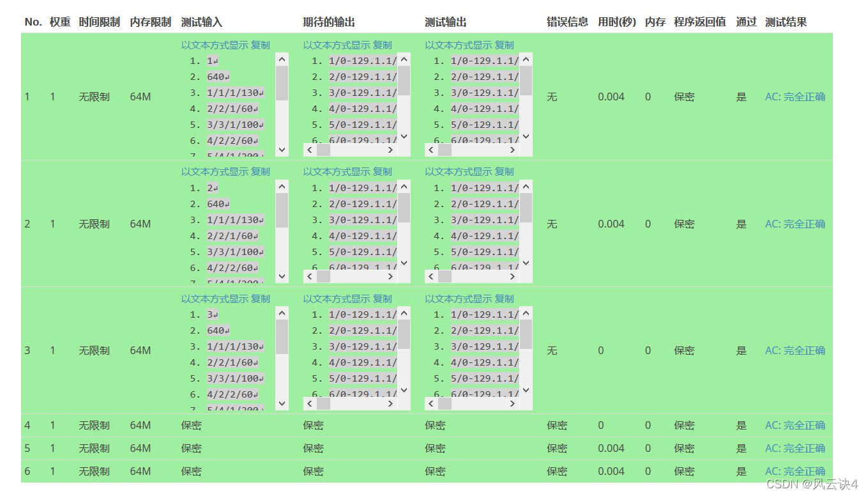Copy test 2 input data
868x496 pixels.
(x=261, y=171)
